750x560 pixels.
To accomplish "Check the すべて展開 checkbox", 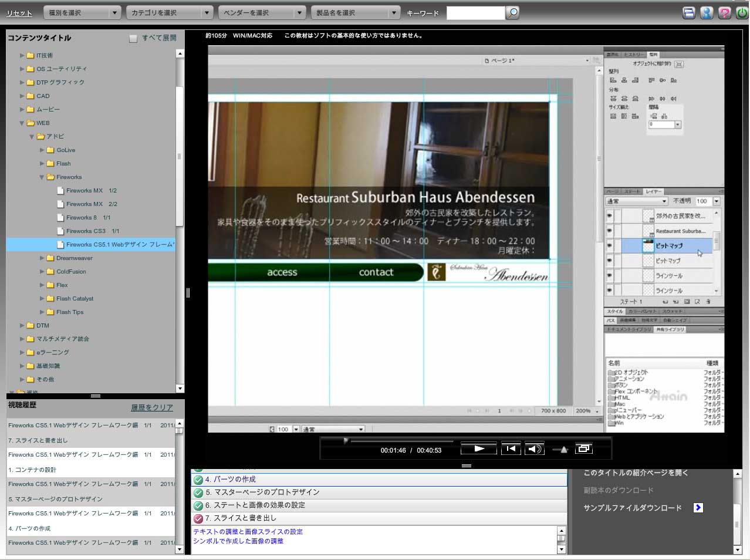I will click(x=133, y=38).
